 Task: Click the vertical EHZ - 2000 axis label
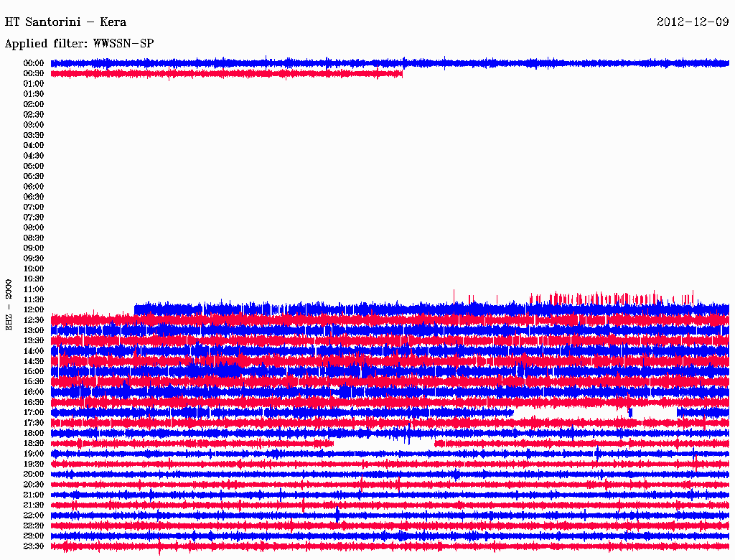coord(9,304)
